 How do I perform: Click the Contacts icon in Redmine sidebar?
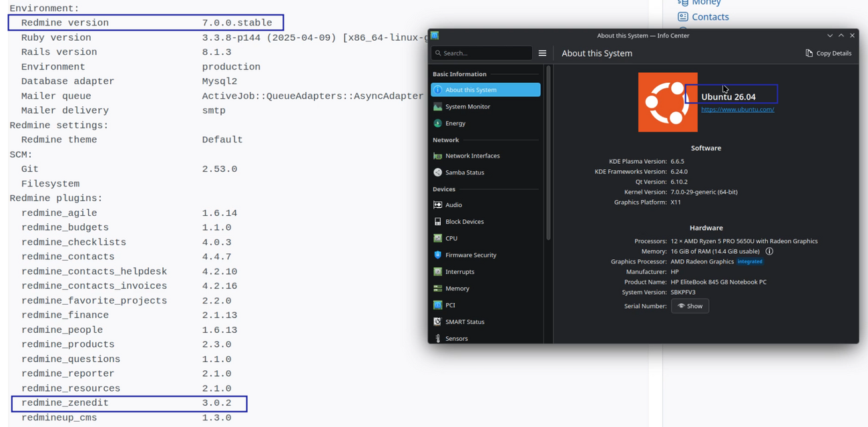pyautogui.click(x=682, y=17)
